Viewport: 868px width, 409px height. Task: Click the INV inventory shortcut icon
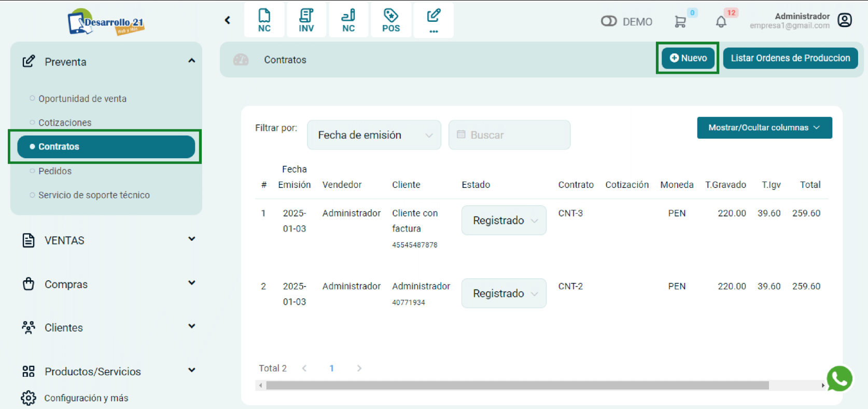click(306, 20)
